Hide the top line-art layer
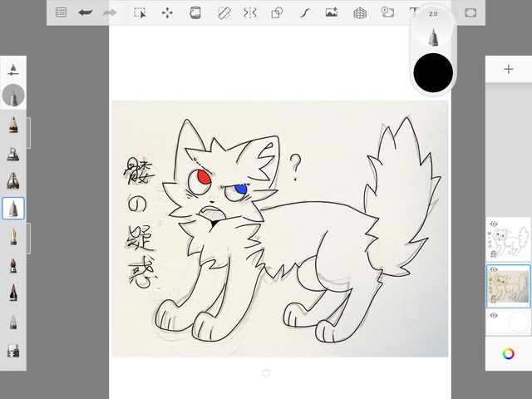The image size is (532, 399). click(x=494, y=224)
